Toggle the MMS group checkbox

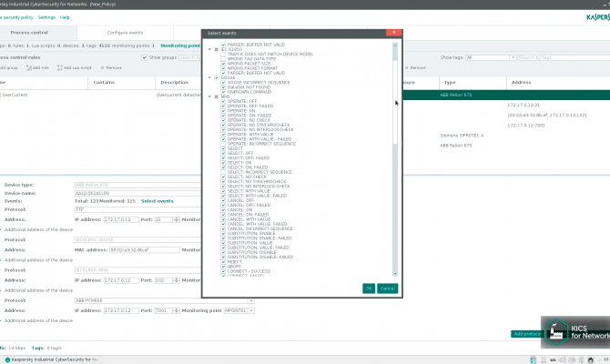pos(217,96)
